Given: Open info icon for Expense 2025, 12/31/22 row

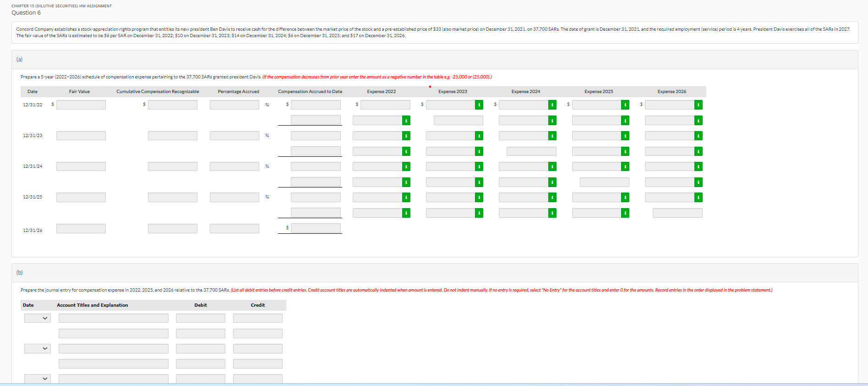Looking at the screenshot, I should 625,105.
